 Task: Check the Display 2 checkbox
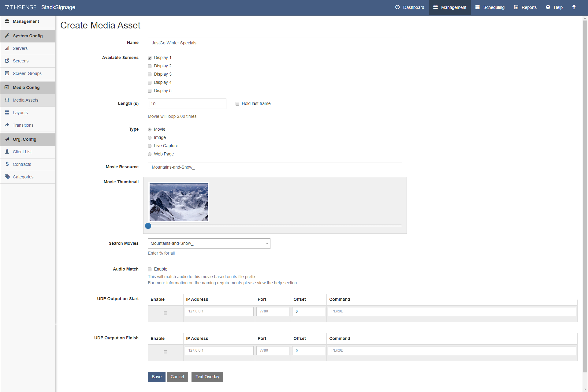[150, 66]
